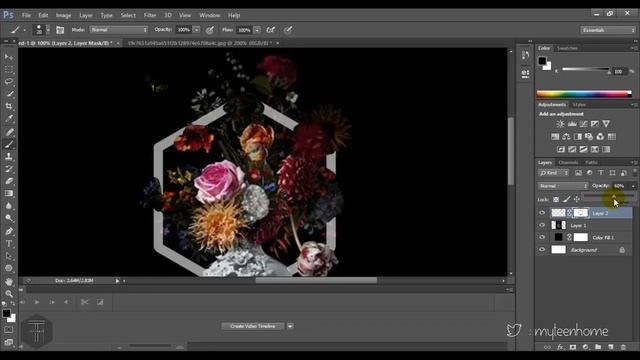
Task: Click Layer 2 mask thumbnail
Action: pyautogui.click(x=581, y=213)
